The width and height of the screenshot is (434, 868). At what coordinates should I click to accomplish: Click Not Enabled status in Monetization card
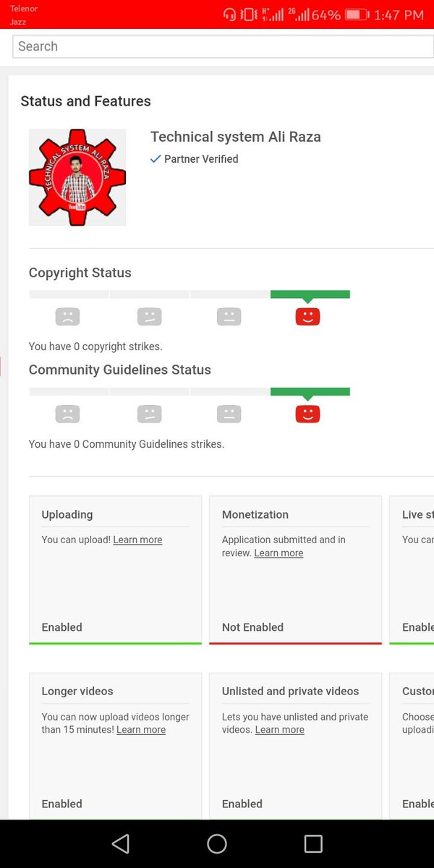tap(252, 627)
